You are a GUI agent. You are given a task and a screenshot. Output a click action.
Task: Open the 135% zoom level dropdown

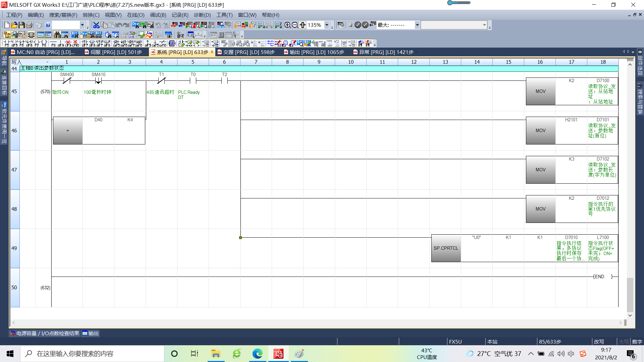pos(327,25)
